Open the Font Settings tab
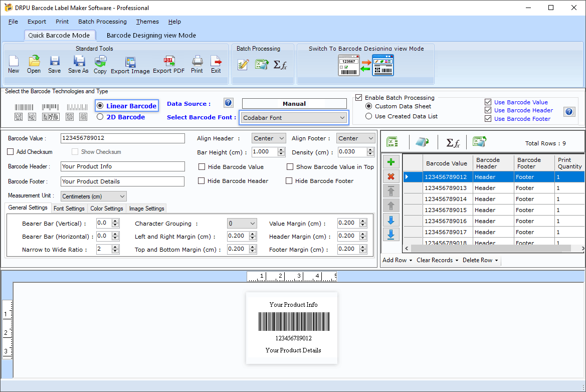 pos(69,209)
